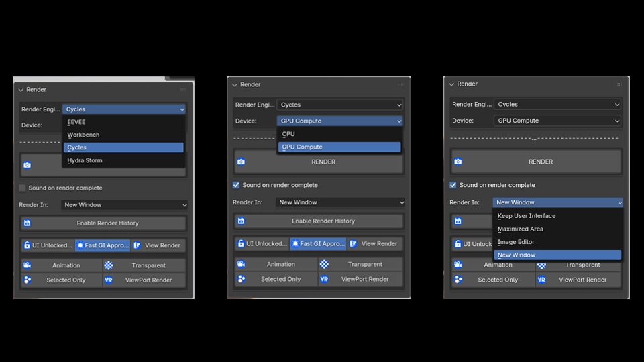The height and width of the screenshot is (362, 644).
Task: Click lock icon on right panel UI Unlock
Action: 458,244
